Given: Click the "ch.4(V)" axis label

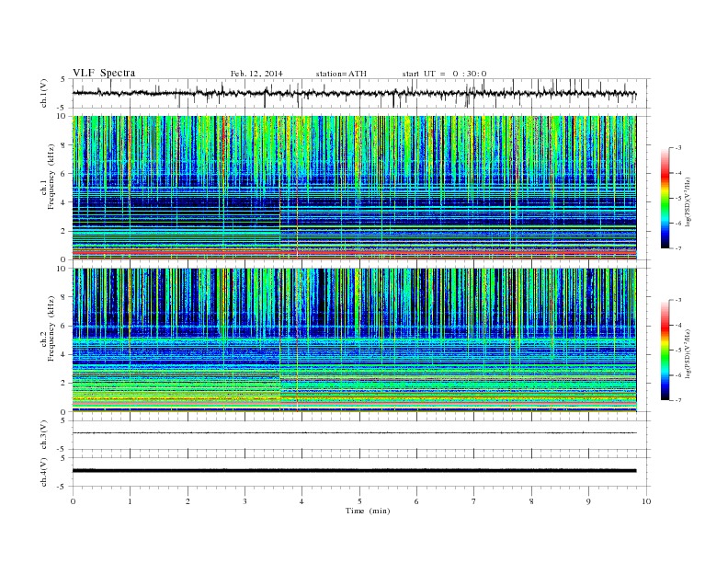Looking at the screenshot, I should 44,472.
